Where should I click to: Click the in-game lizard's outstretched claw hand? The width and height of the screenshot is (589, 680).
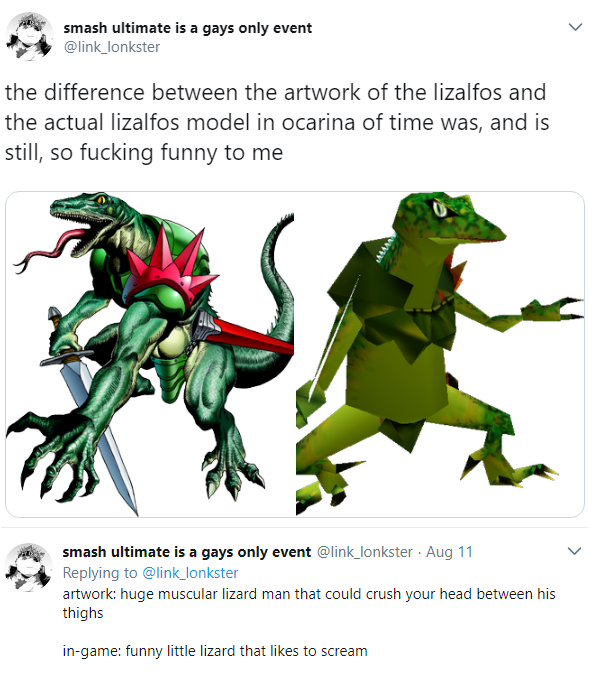coord(552,310)
